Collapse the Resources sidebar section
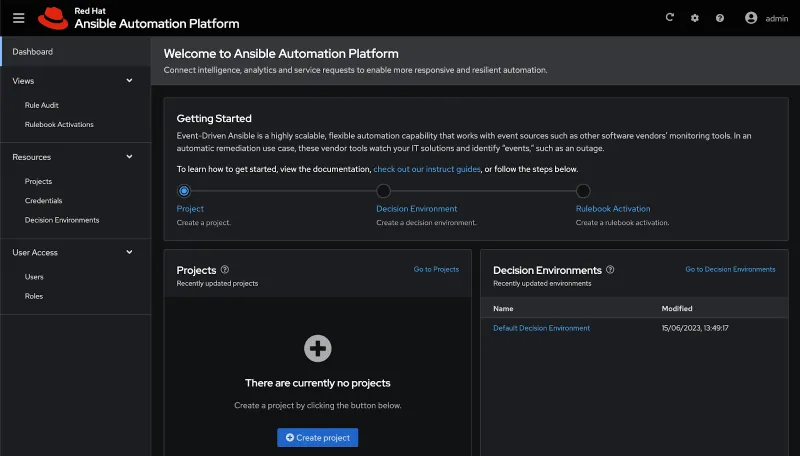Image resolution: width=800 pixels, height=456 pixels. [x=129, y=157]
